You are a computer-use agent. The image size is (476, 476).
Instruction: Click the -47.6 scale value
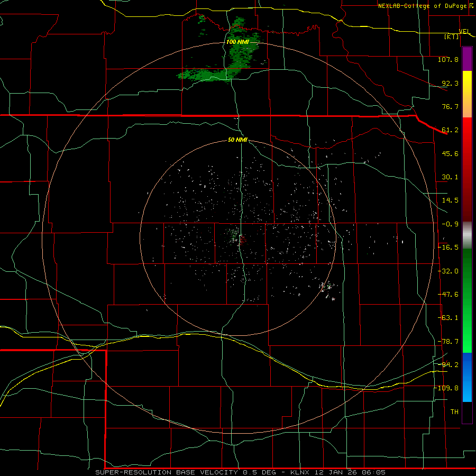pyautogui.click(x=448, y=295)
